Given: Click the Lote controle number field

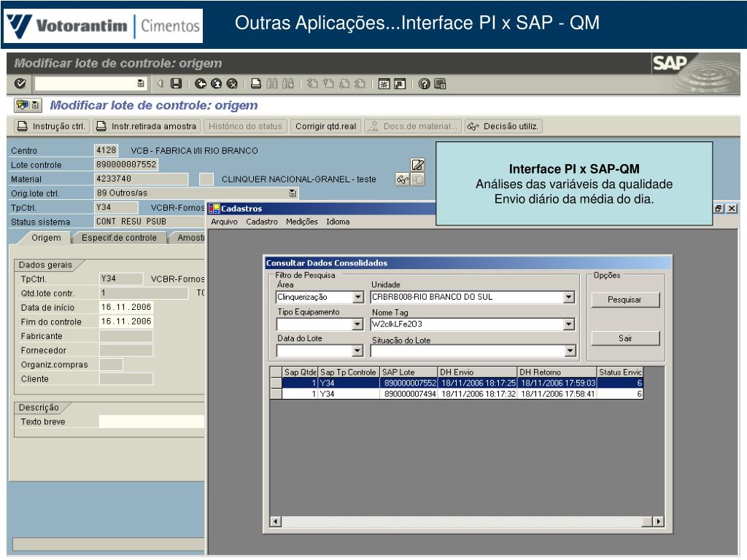Looking at the screenshot, I should [126, 165].
